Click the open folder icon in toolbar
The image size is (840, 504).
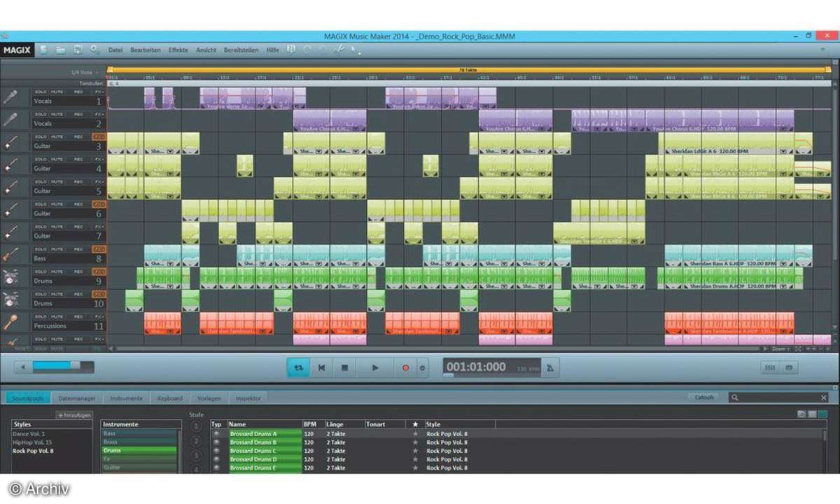coord(61,50)
